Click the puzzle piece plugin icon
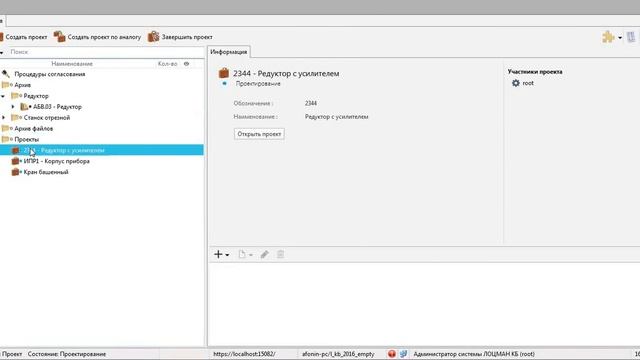640x360 pixels. [608, 37]
